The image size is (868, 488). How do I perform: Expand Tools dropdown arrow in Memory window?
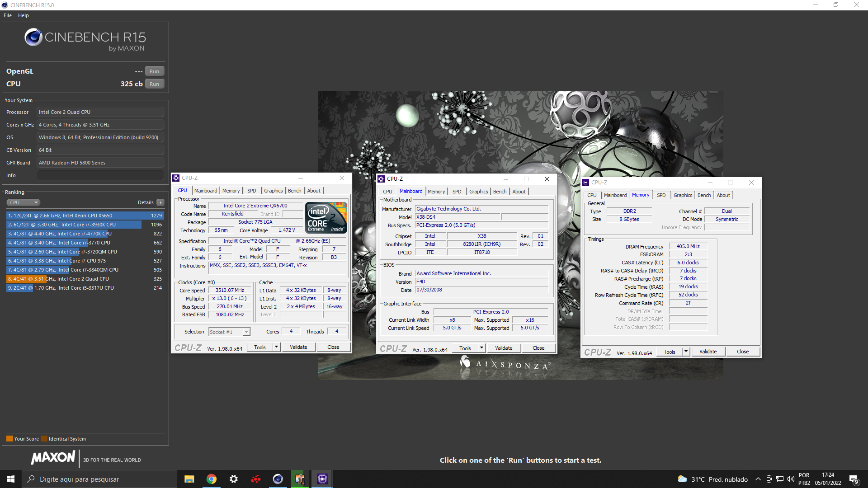click(x=686, y=352)
